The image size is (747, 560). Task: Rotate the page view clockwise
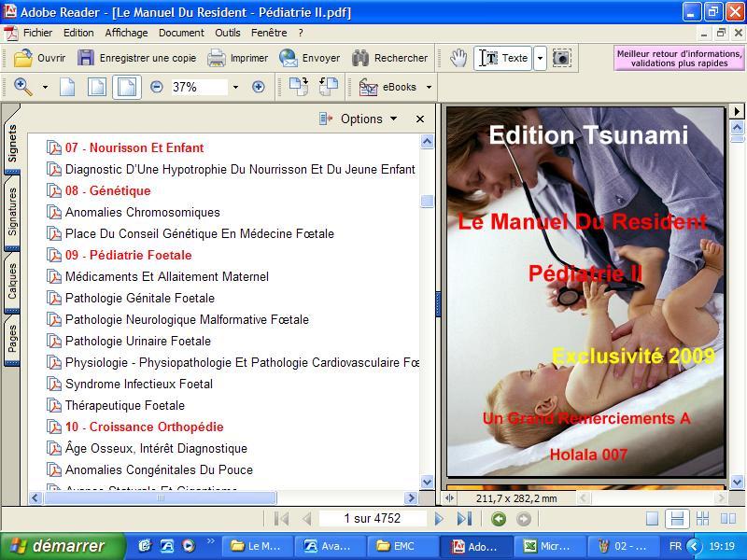(x=298, y=87)
